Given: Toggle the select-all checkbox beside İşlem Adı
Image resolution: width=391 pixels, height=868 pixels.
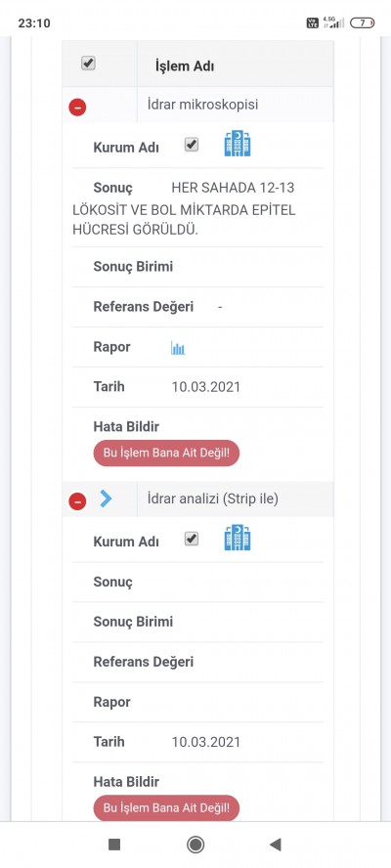Looking at the screenshot, I should [88, 64].
